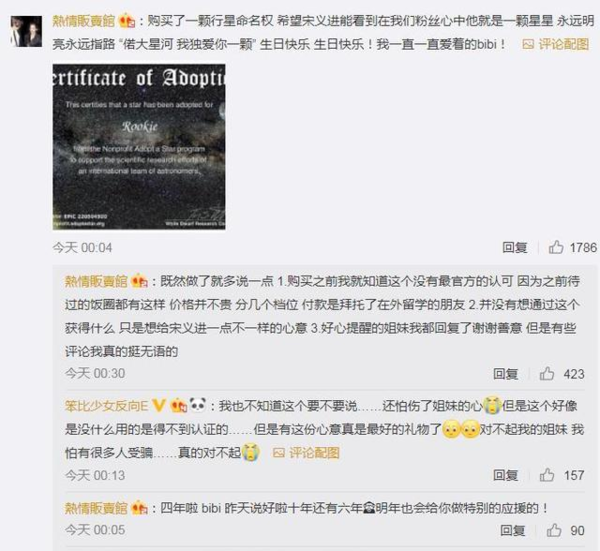This screenshot has height=551, width=600.
Task: Click the panda emoji badge beside 笨比少女反向E
Action: coord(197,405)
